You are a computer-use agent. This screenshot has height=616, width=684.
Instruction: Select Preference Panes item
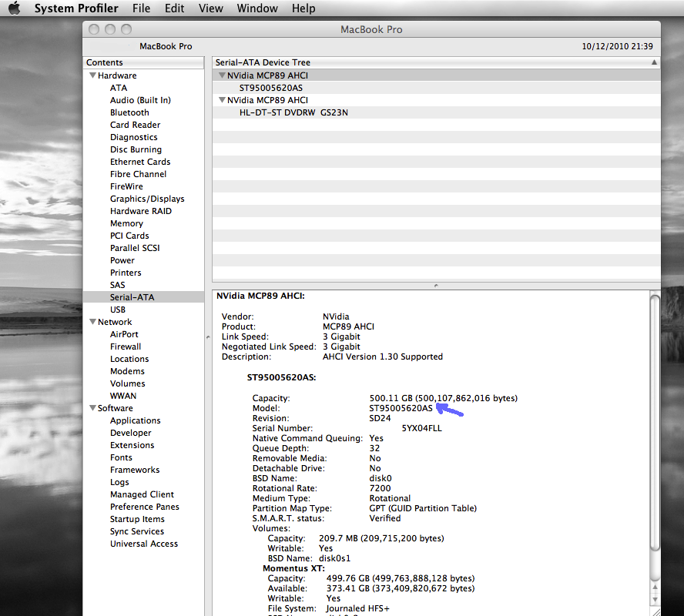pos(144,507)
